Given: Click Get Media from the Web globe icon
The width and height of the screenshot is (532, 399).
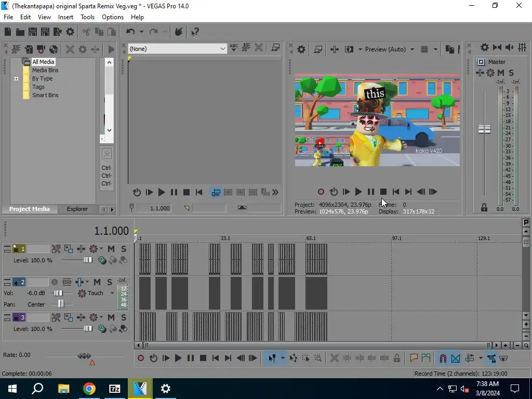Looking at the screenshot, I should pyautogui.click(x=54, y=49).
